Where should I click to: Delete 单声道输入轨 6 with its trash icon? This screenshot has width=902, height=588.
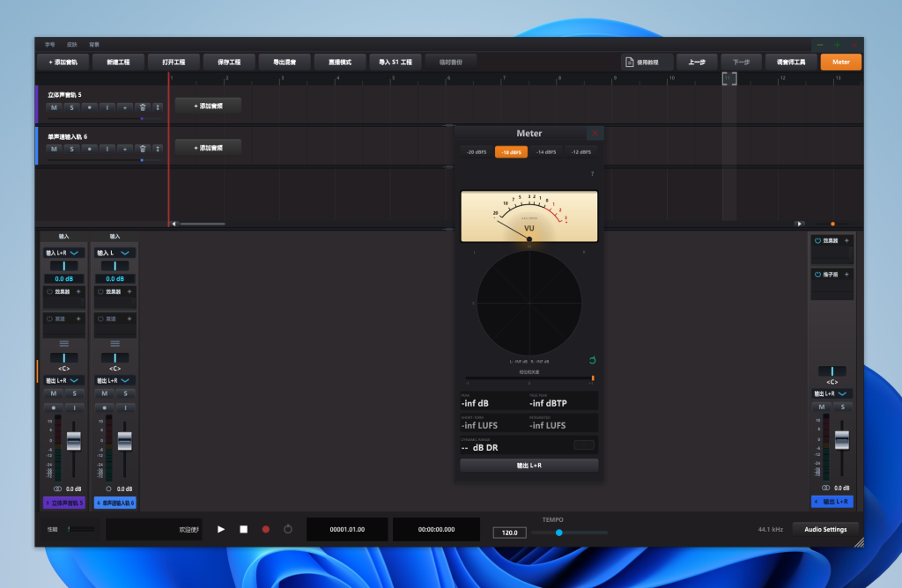(143, 149)
